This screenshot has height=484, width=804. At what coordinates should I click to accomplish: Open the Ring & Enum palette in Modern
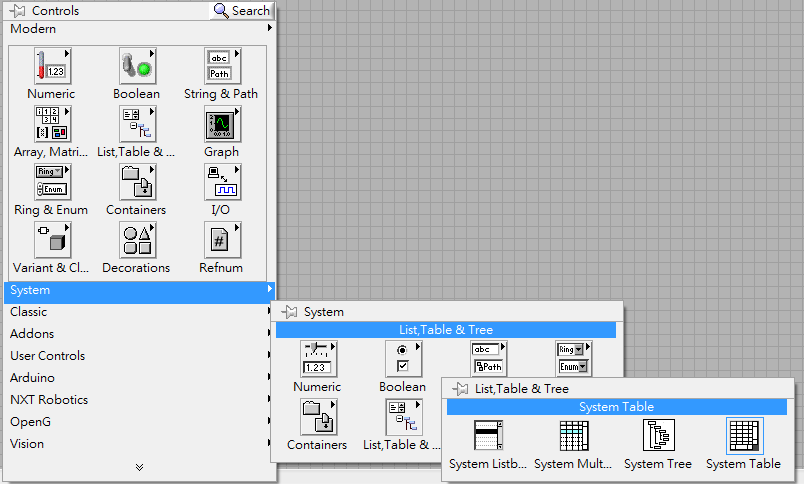52,182
